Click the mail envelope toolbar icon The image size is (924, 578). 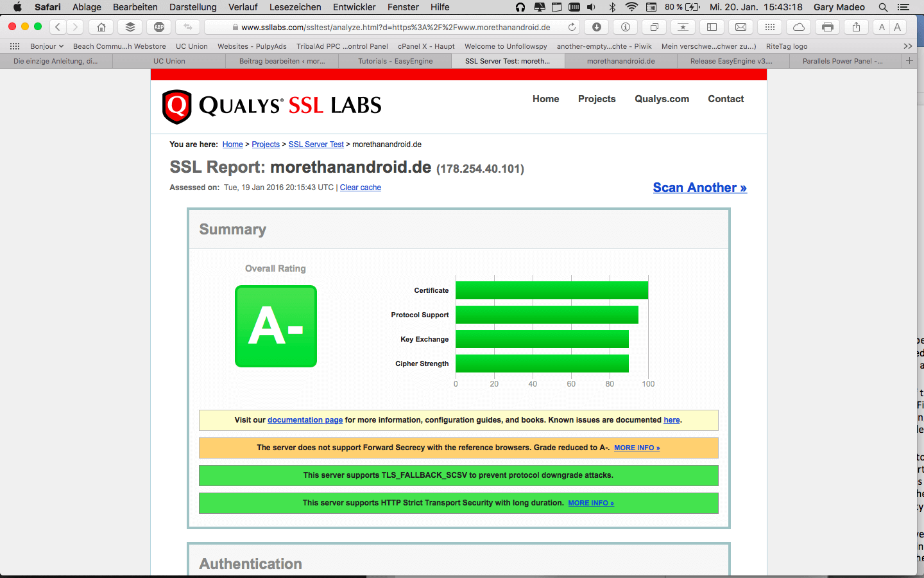point(740,27)
